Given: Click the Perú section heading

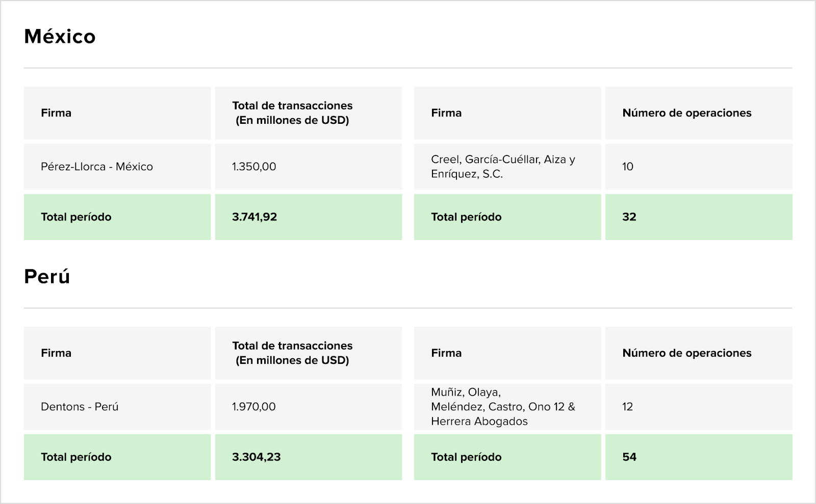Looking at the screenshot, I should coord(47,277).
